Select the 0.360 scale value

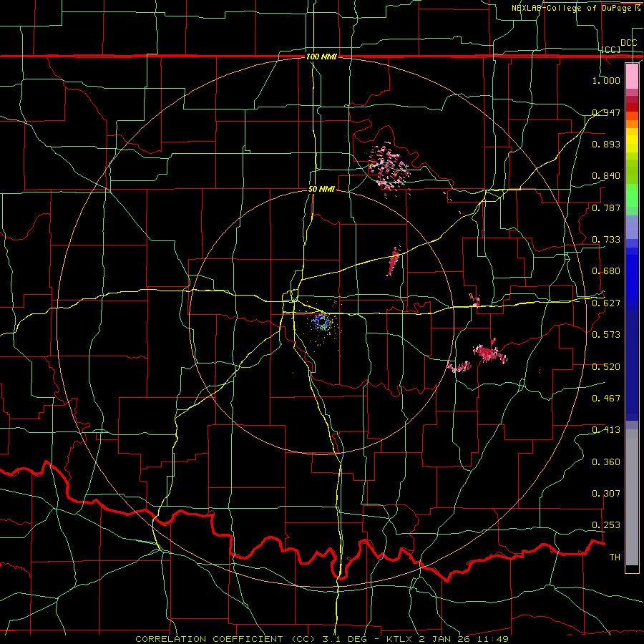(x=606, y=462)
